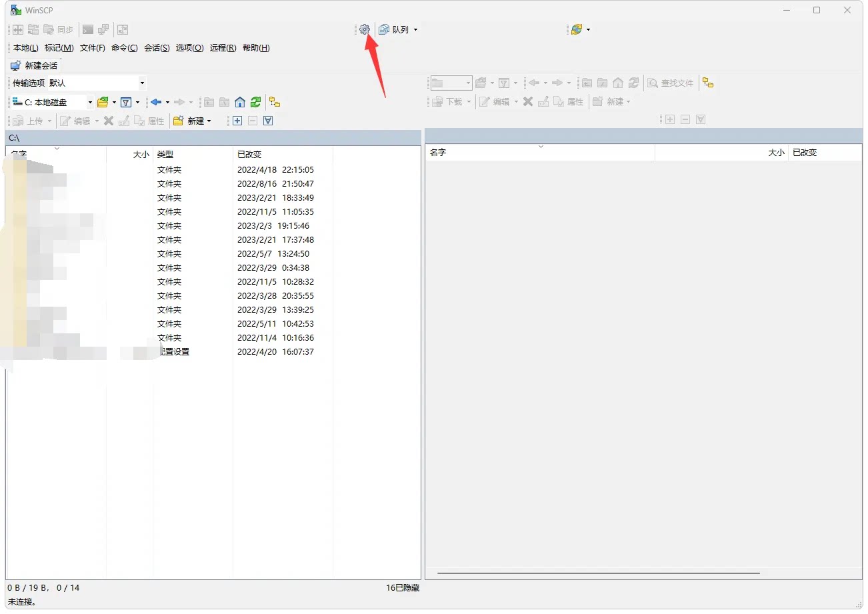Sort remote panel by 已改变 column
The width and height of the screenshot is (868, 614).
[825, 153]
